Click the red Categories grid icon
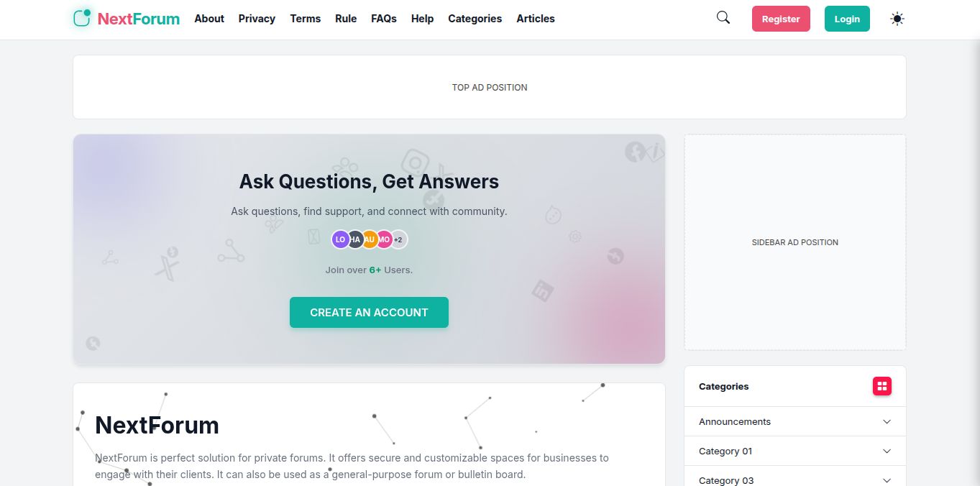Image resolution: width=980 pixels, height=486 pixels. (x=882, y=386)
